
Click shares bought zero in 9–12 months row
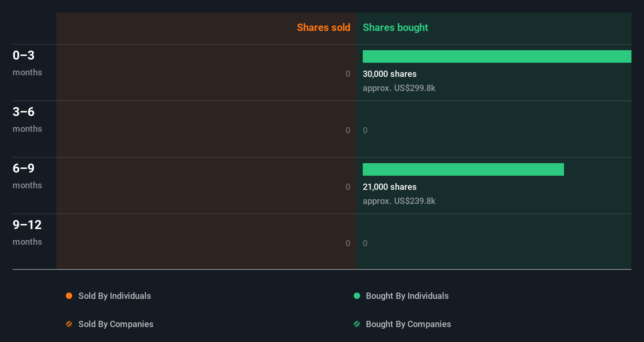(365, 243)
